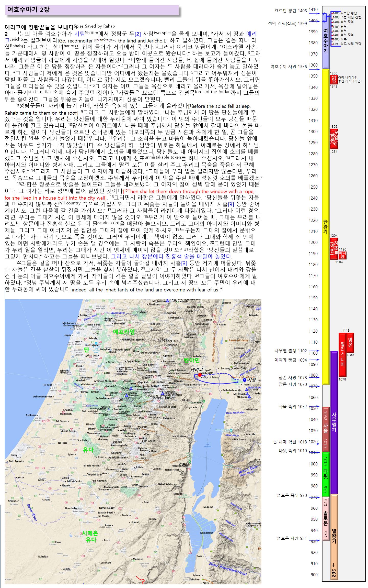Click the Ashkelon place label on the map
Image resolution: width=368 pixels, height=588 pixels.
click(31, 415)
